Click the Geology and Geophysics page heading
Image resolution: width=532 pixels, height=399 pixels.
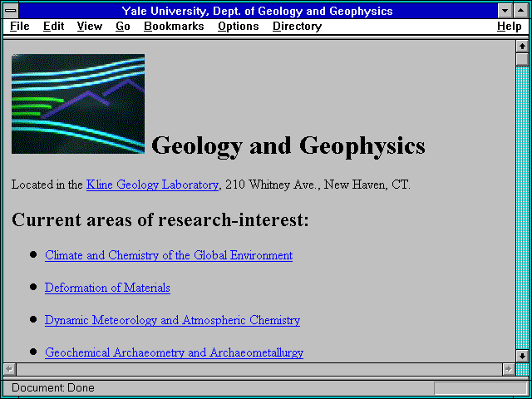coord(288,145)
